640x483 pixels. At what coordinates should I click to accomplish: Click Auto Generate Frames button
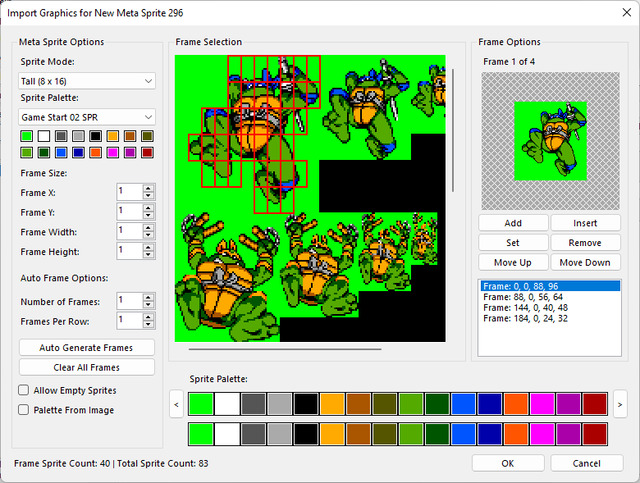tap(87, 347)
